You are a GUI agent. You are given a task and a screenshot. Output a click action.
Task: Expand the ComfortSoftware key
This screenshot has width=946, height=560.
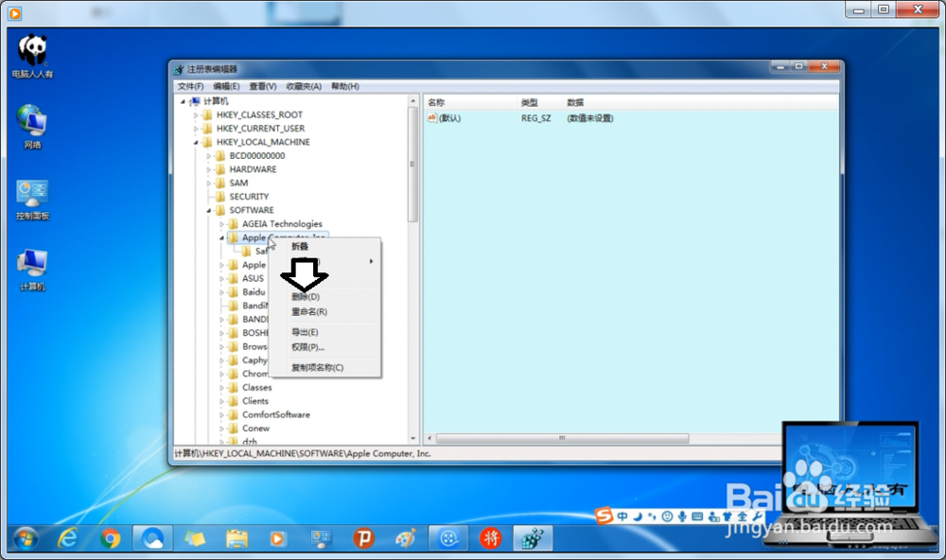tap(221, 414)
